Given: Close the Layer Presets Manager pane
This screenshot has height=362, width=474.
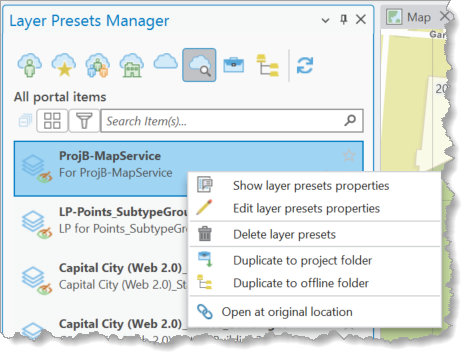Looking at the screenshot, I should click(x=361, y=19).
